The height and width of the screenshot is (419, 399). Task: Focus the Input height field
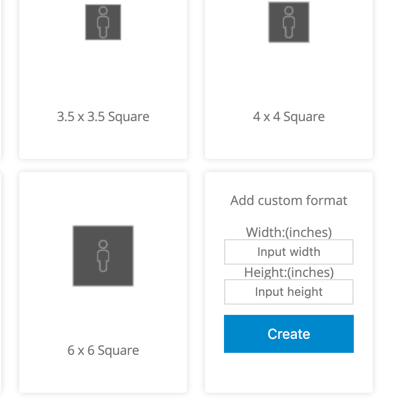289,292
